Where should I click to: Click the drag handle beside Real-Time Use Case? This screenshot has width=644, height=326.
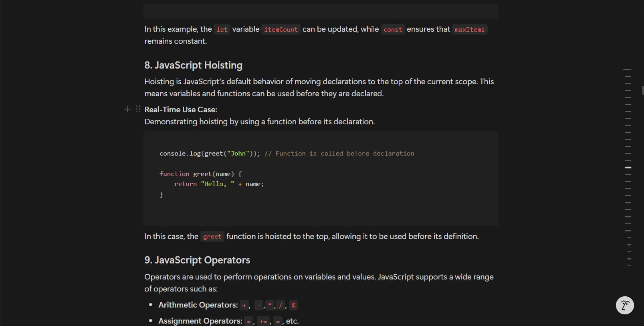138,109
